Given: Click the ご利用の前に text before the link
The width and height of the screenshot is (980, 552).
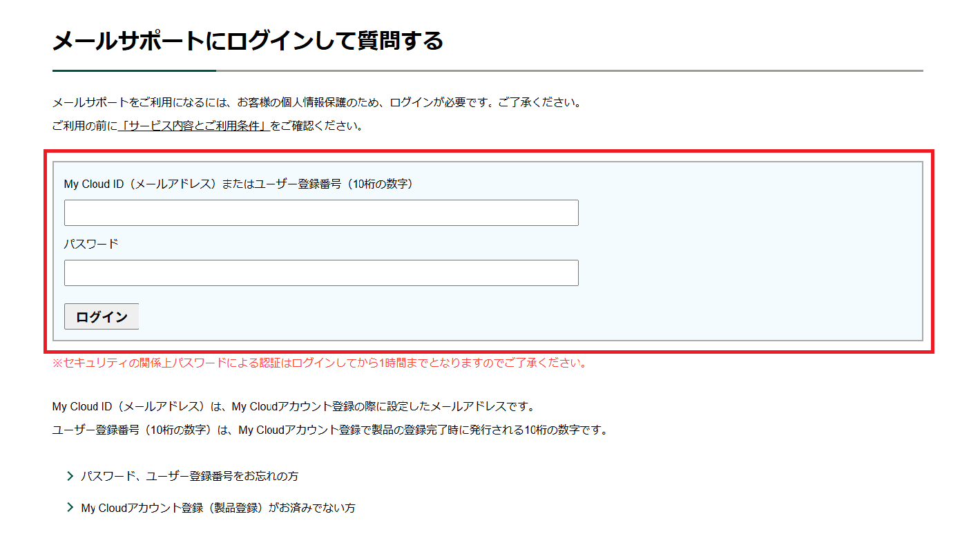Looking at the screenshot, I should 84,126.
